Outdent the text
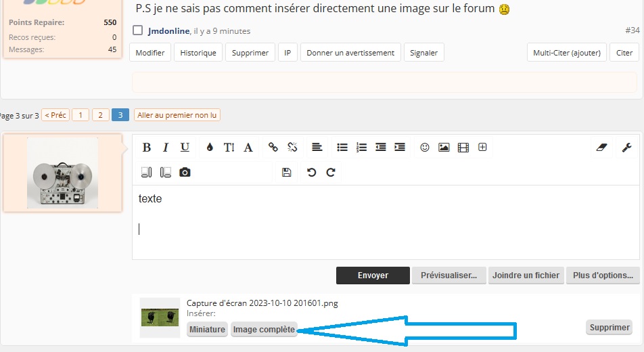Image resolution: width=644 pixels, height=352 pixels. (381, 147)
